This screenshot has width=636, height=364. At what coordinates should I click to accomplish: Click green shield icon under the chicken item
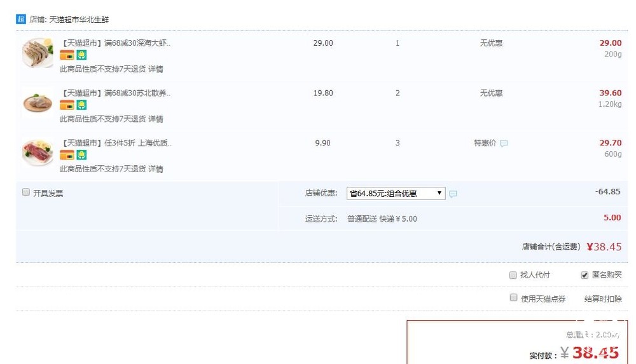coord(81,105)
